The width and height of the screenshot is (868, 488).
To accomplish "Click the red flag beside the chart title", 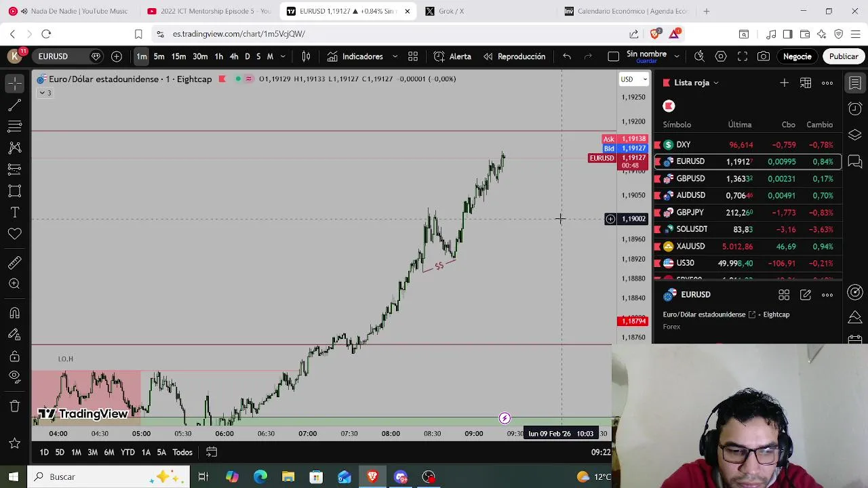I will point(222,79).
